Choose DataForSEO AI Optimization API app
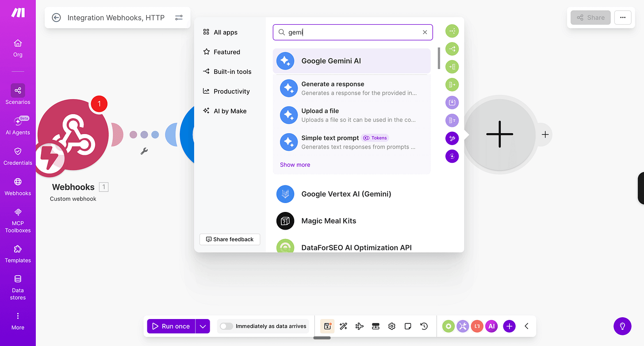644x346 pixels. [x=352, y=246]
